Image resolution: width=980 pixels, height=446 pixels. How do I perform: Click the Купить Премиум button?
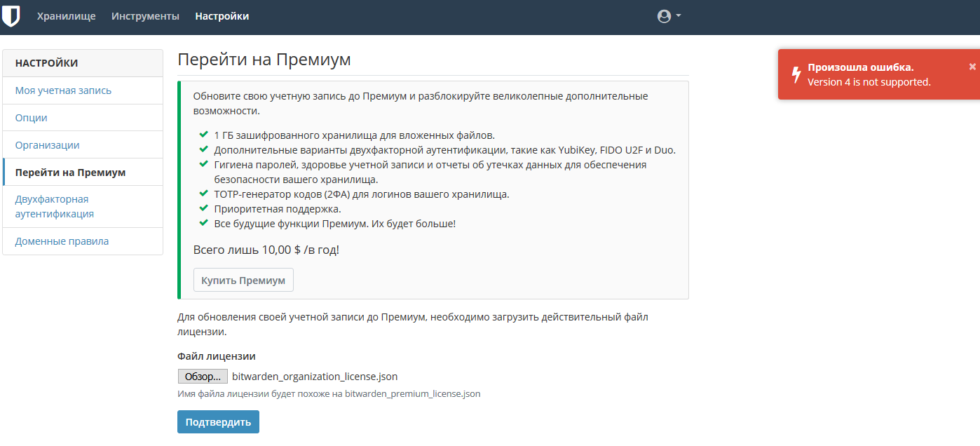(243, 280)
